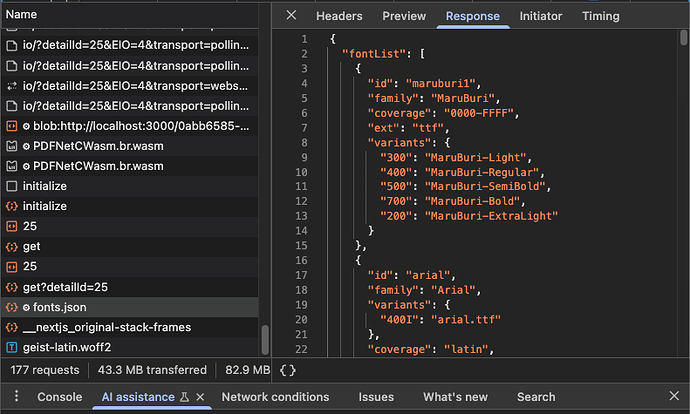Click line number 8 in response
The width and height of the screenshot is (690, 414).
pos(304,143)
